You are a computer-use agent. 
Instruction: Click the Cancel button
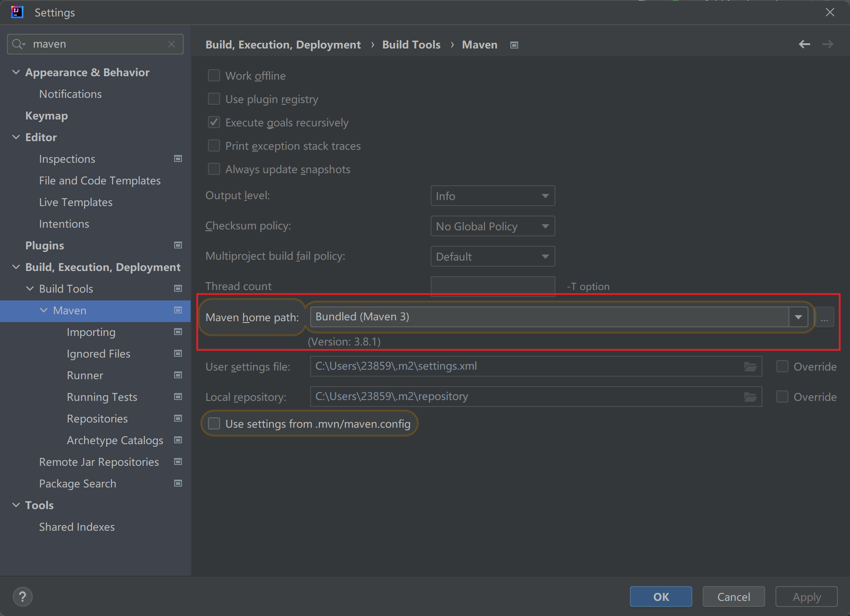coord(733,597)
